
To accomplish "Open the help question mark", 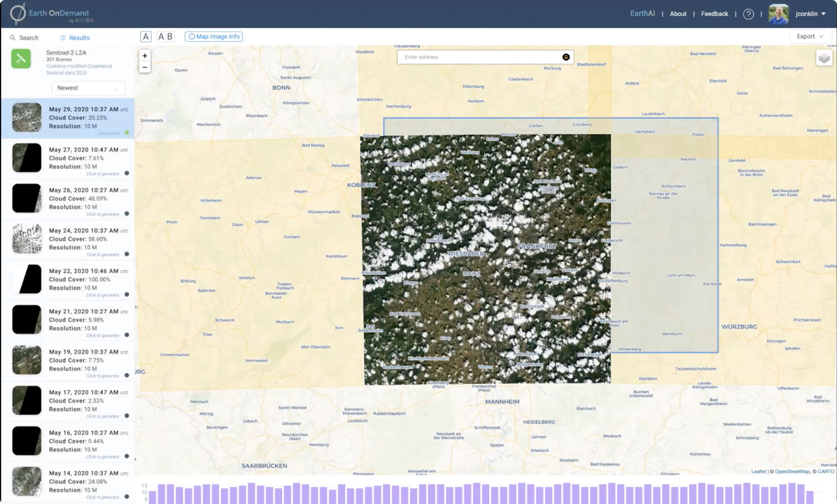I will [749, 14].
